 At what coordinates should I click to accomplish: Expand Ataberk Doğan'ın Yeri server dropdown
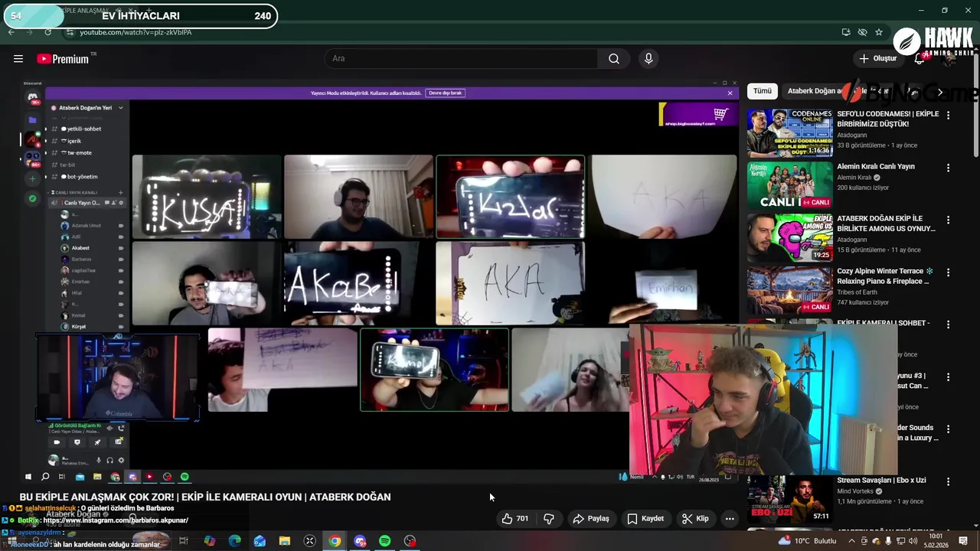point(121,108)
